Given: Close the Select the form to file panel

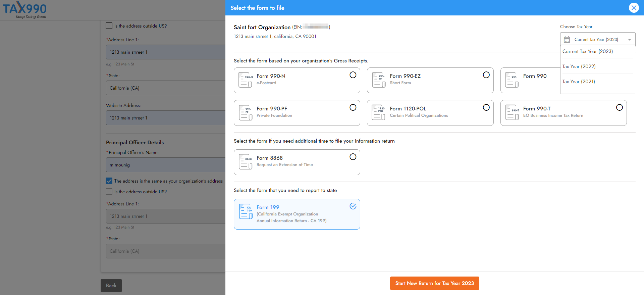Looking at the screenshot, I should pyautogui.click(x=634, y=8).
